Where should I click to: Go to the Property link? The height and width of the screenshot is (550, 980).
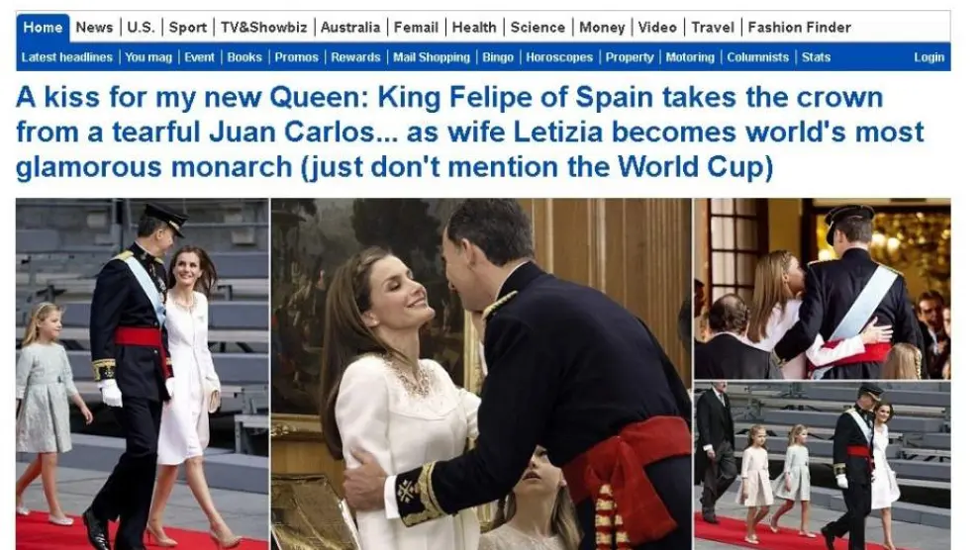(x=630, y=57)
